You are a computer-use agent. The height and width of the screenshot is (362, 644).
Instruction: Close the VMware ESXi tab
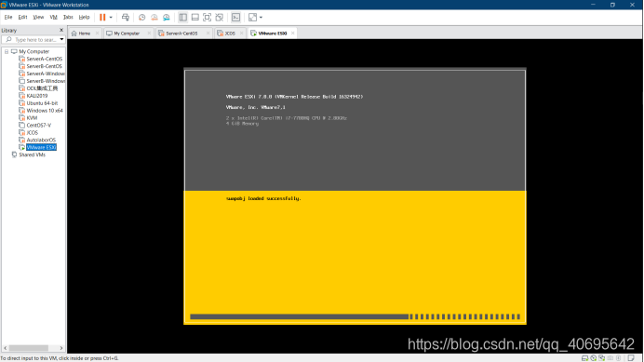293,34
